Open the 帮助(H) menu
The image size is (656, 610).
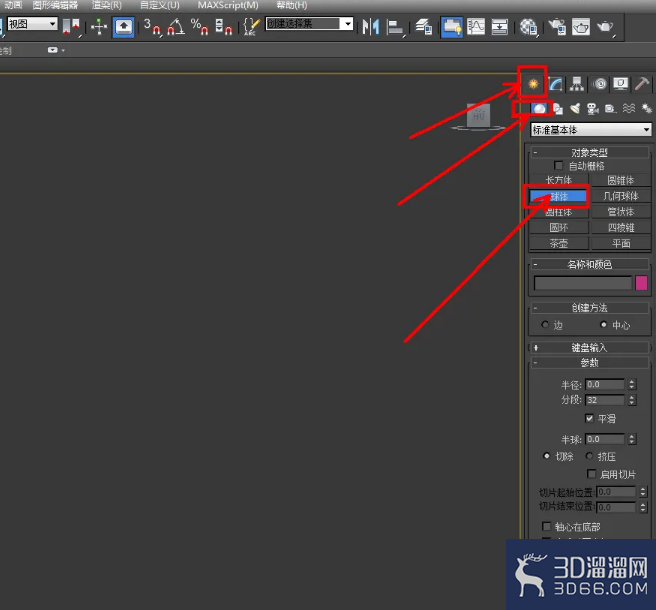292,5
